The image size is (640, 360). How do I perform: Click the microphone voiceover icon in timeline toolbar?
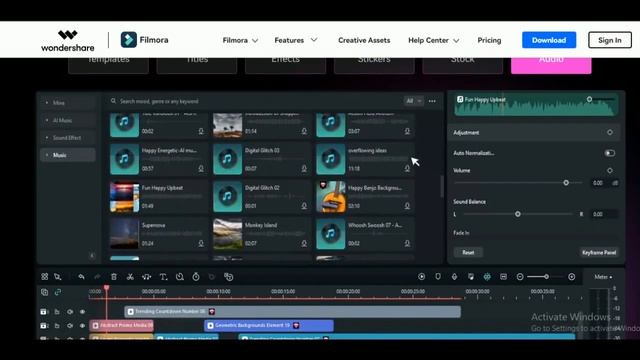pyautogui.click(x=454, y=277)
